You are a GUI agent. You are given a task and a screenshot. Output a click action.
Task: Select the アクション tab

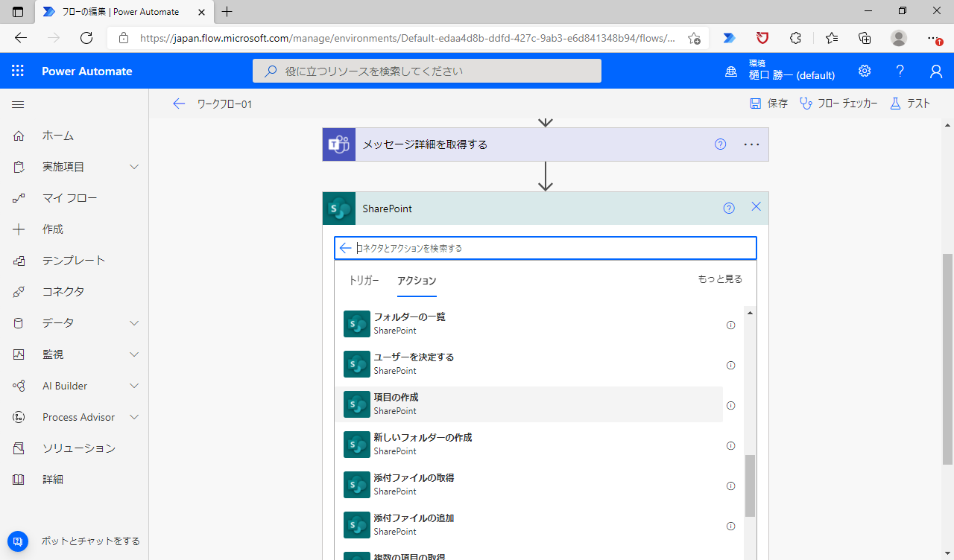417,281
